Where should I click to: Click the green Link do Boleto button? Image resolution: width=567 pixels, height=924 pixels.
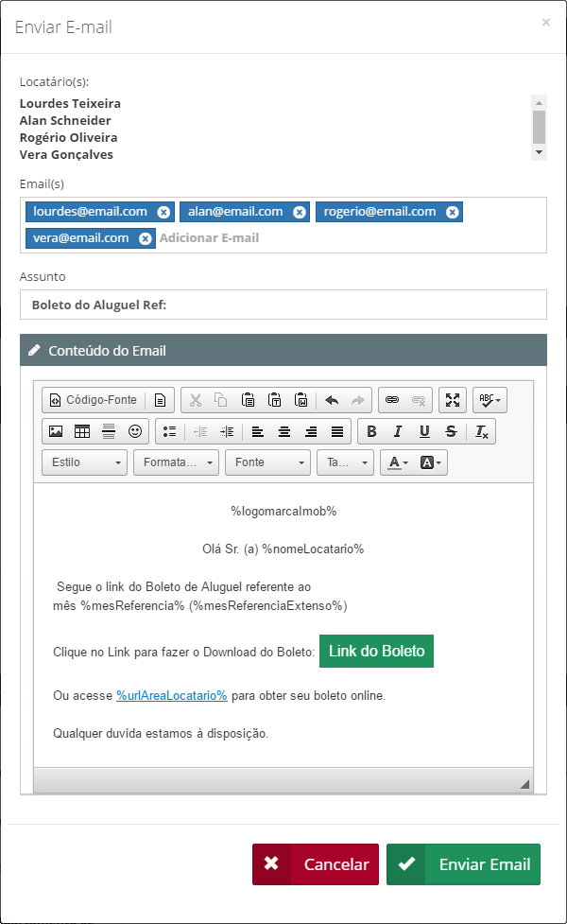pos(377,652)
